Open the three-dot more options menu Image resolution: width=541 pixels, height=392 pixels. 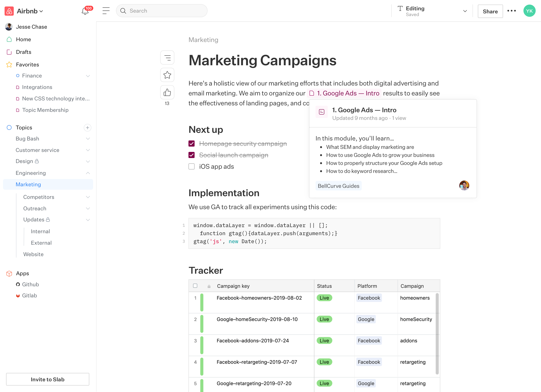(x=511, y=11)
